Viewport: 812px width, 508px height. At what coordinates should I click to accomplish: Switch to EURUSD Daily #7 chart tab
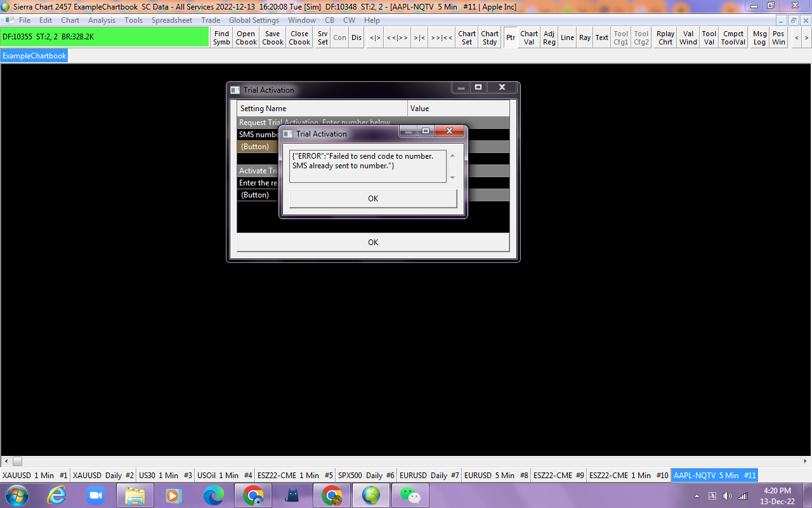(430, 475)
